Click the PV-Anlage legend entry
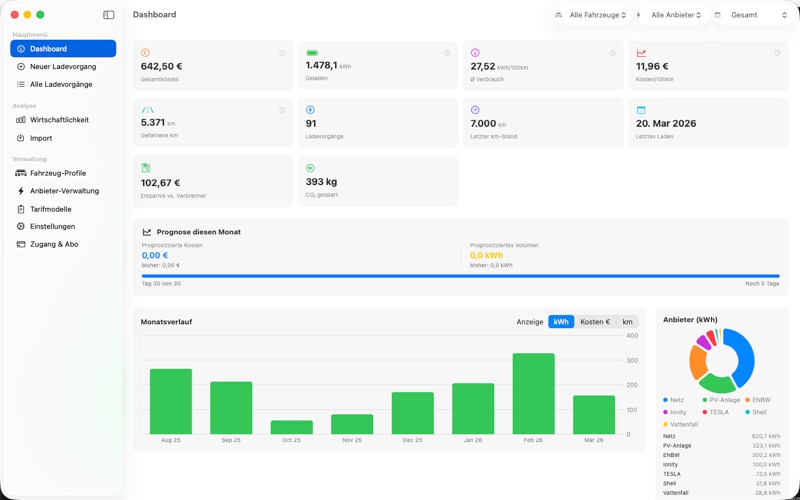 click(x=721, y=400)
